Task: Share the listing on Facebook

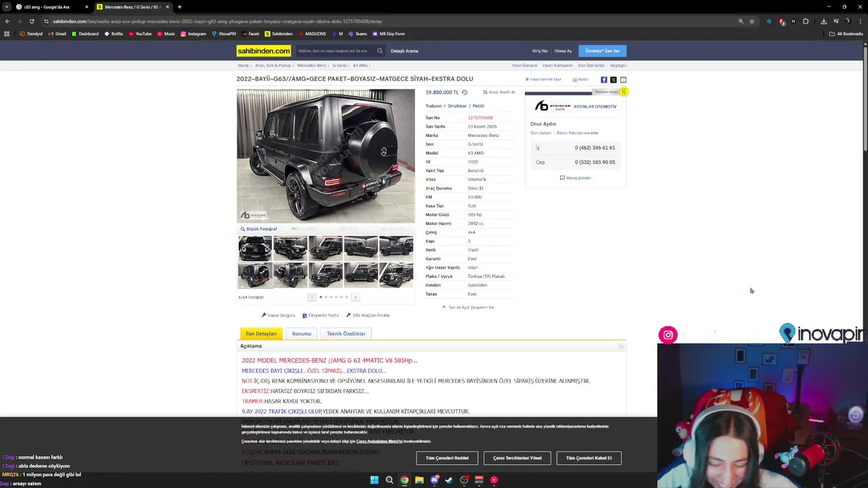Action: (604, 80)
